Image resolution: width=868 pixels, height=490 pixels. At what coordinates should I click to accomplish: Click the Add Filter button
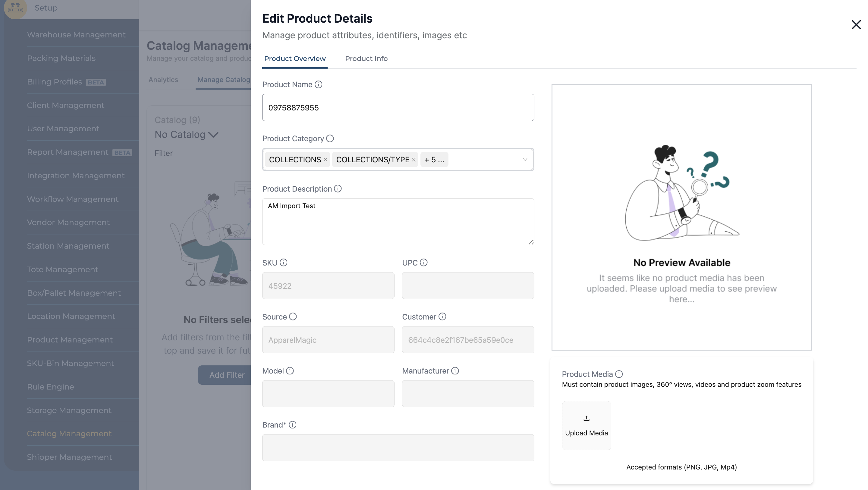point(227,375)
